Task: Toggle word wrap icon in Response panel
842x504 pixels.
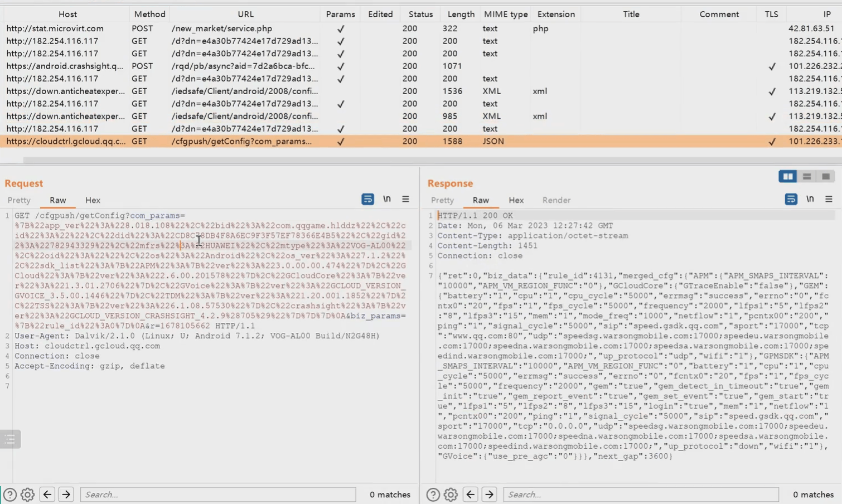Action: (791, 199)
